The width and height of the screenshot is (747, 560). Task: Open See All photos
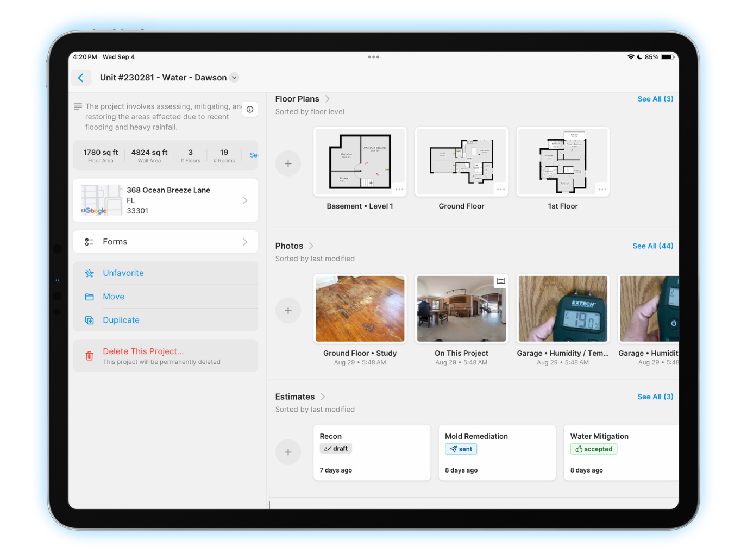(x=652, y=246)
